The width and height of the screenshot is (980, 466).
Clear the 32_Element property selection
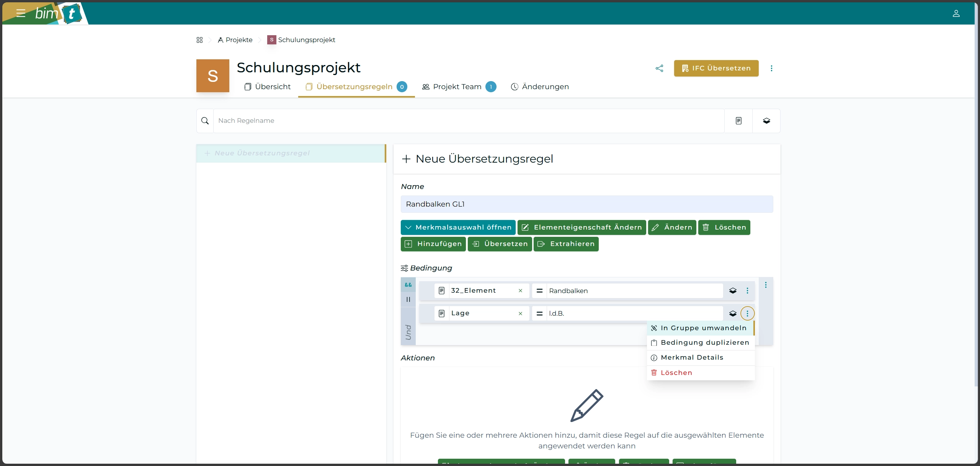(x=520, y=291)
